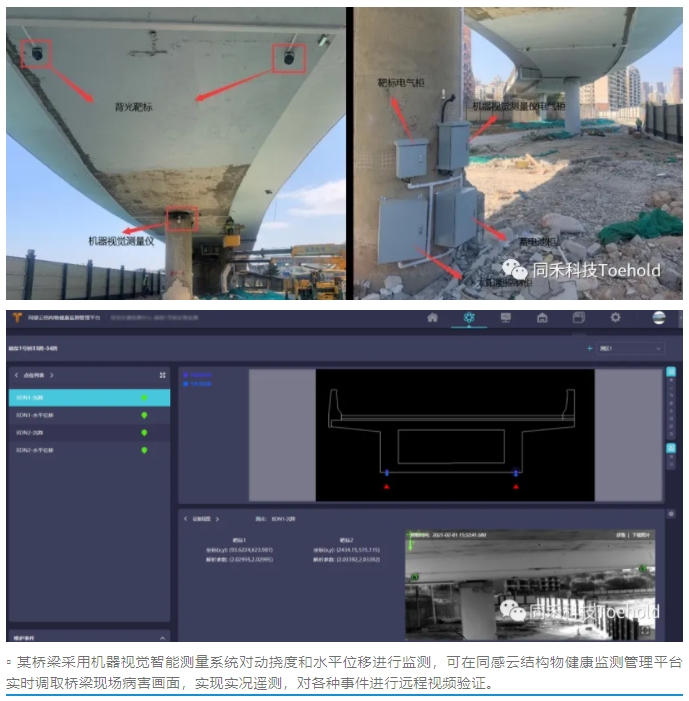Open the stacked windows icon in navigation
Image resolution: width=689 pixels, height=701 pixels.
[x=578, y=318]
